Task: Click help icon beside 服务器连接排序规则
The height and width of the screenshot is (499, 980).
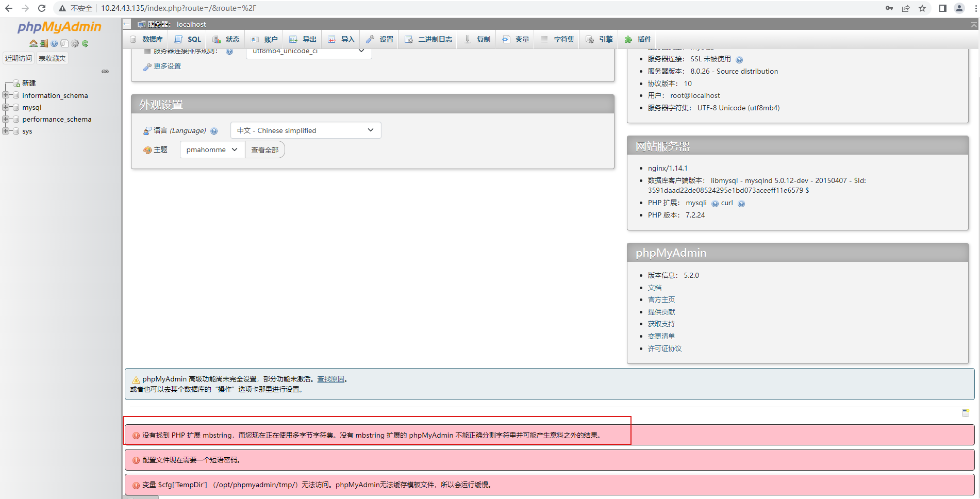Action: pos(229,51)
